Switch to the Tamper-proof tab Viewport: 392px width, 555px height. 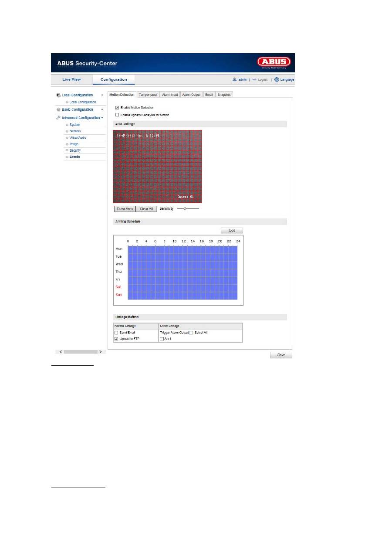point(148,94)
